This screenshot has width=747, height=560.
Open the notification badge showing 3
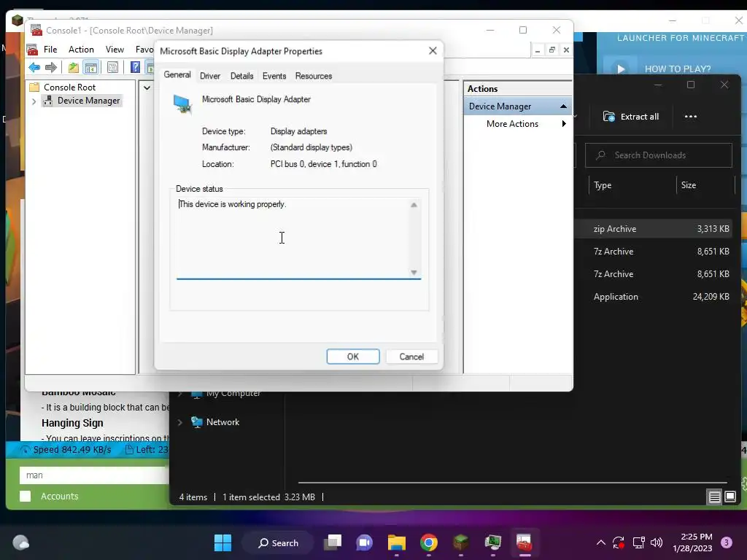pos(727,542)
